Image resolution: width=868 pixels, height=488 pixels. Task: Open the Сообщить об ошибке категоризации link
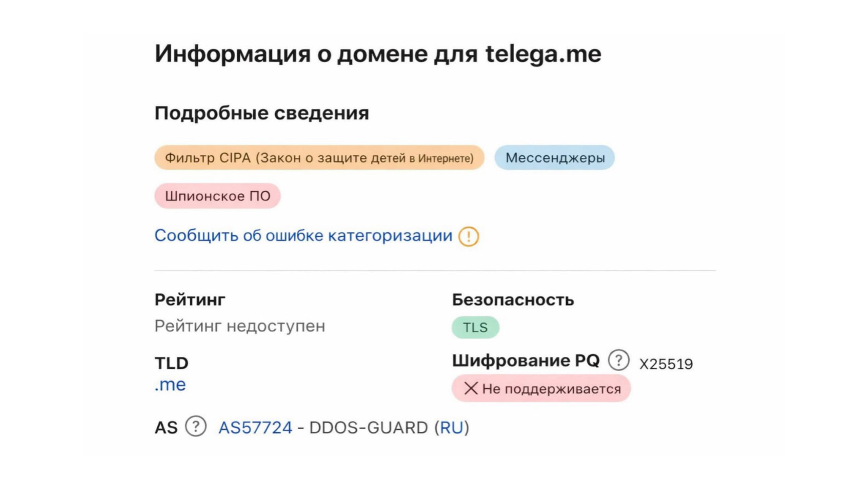click(x=303, y=235)
